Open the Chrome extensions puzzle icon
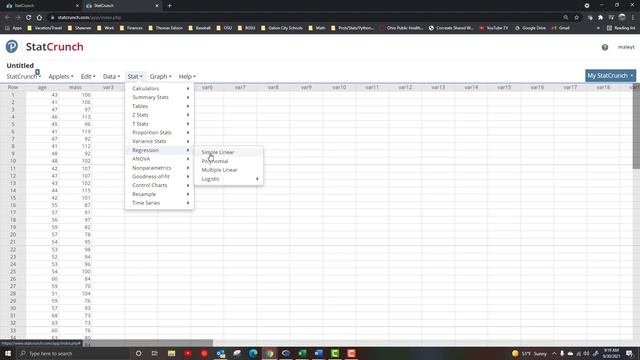 tap(600, 17)
